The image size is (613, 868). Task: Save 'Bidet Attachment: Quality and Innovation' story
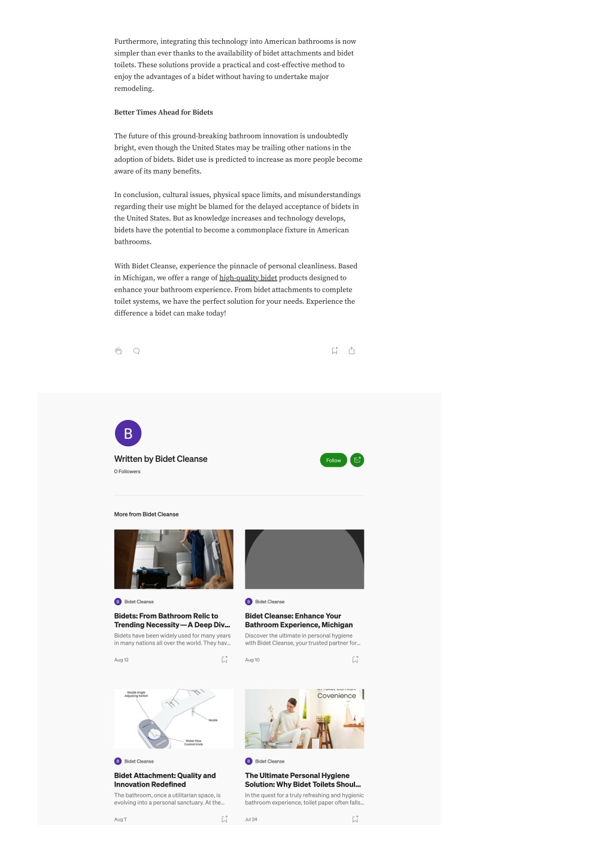pyautogui.click(x=224, y=819)
